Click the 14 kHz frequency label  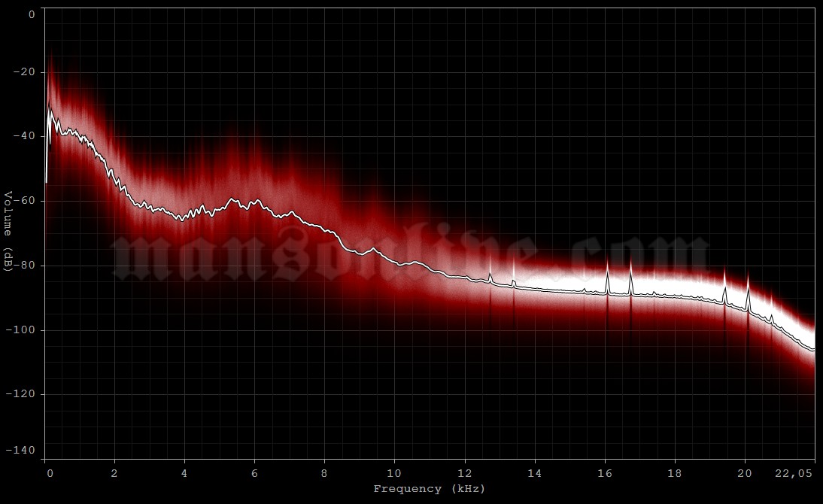(533, 473)
